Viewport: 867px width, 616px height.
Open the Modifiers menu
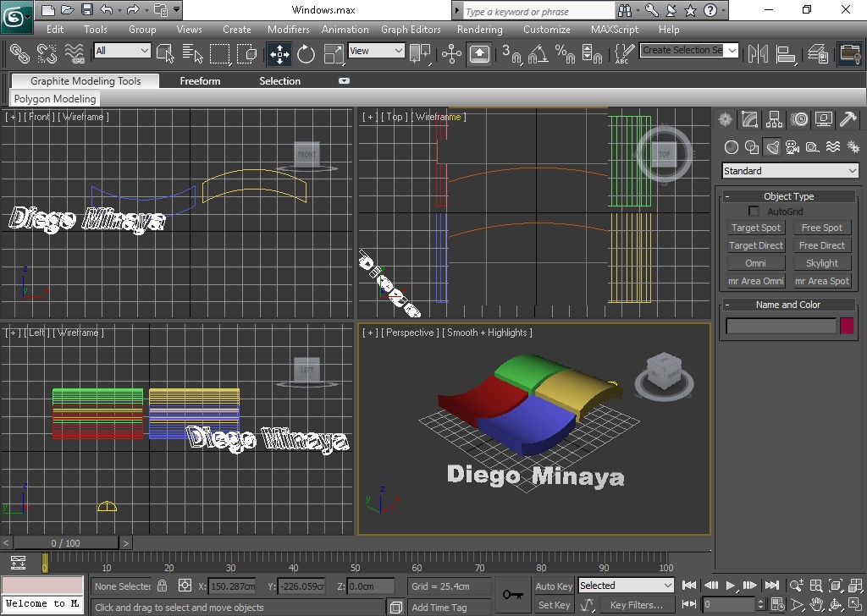click(288, 30)
